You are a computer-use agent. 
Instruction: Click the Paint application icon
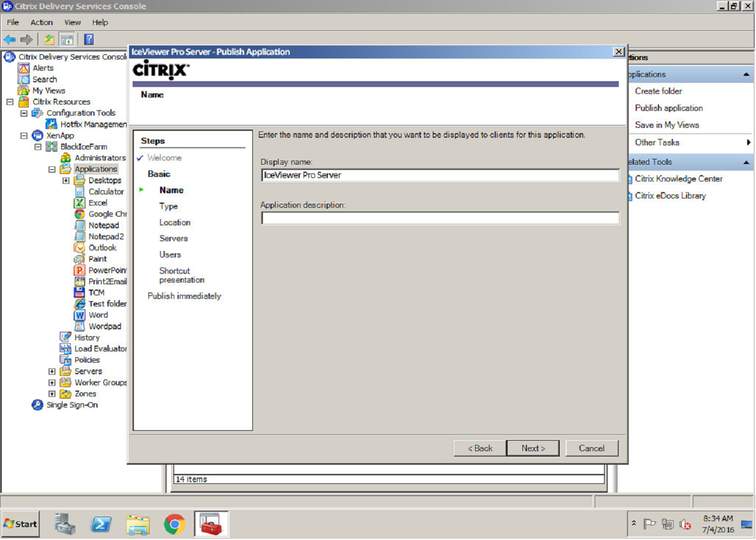[x=80, y=259]
